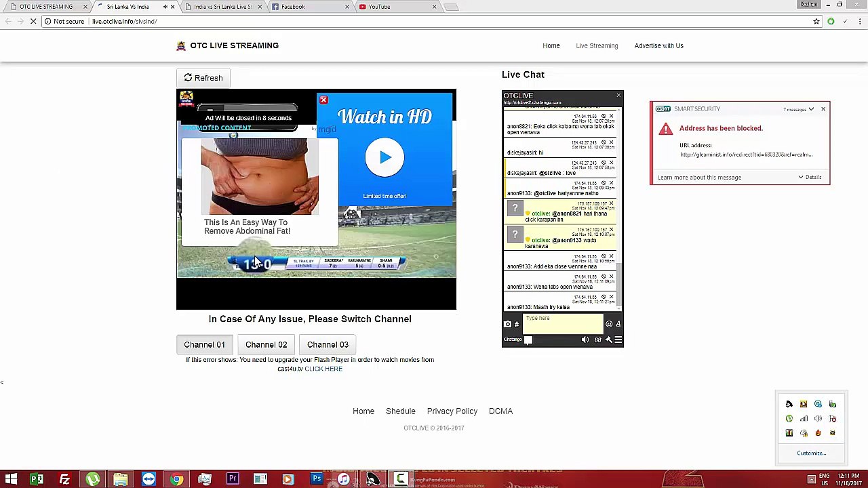Switch to India vs Sri Lanka Live browser tab
Screen dimensions: 868x488
222,7
